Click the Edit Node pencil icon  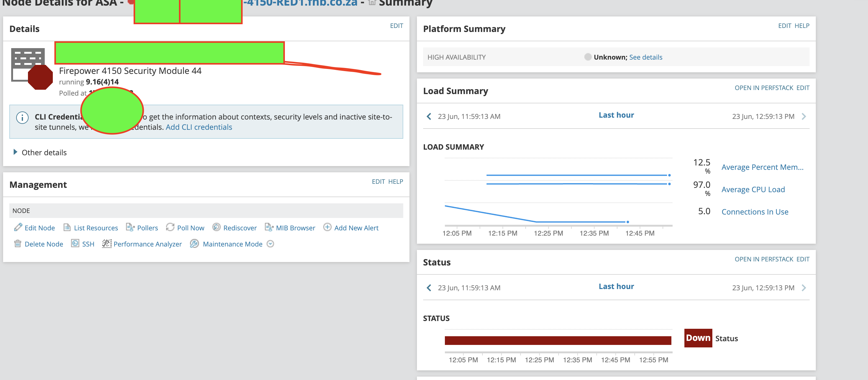(18, 227)
